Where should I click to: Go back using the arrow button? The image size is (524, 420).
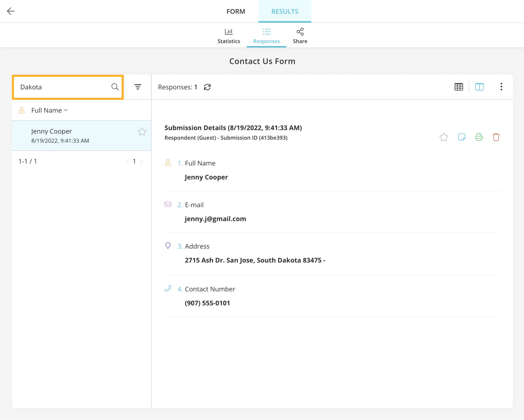tap(10, 11)
